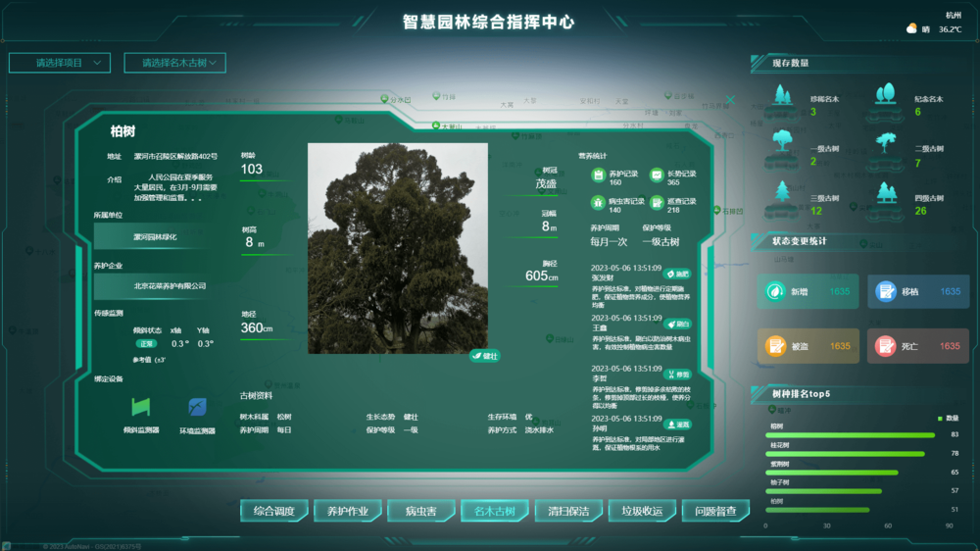Image resolution: width=980 pixels, height=551 pixels.
Task: Click the 被盗 orange document icon
Action: pyautogui.click(x=776, y=346)
